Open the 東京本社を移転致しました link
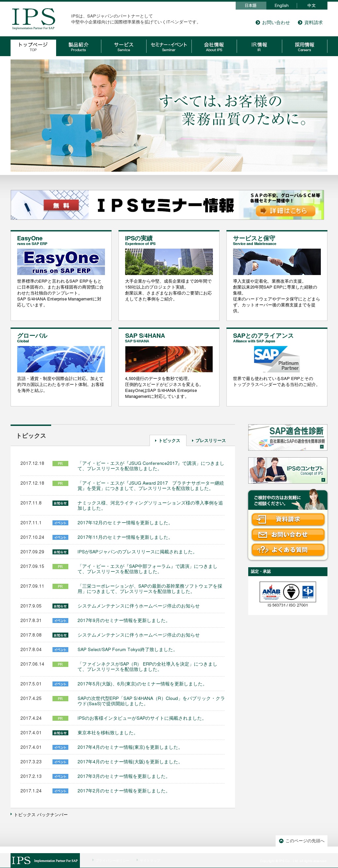 pos(107,733)
